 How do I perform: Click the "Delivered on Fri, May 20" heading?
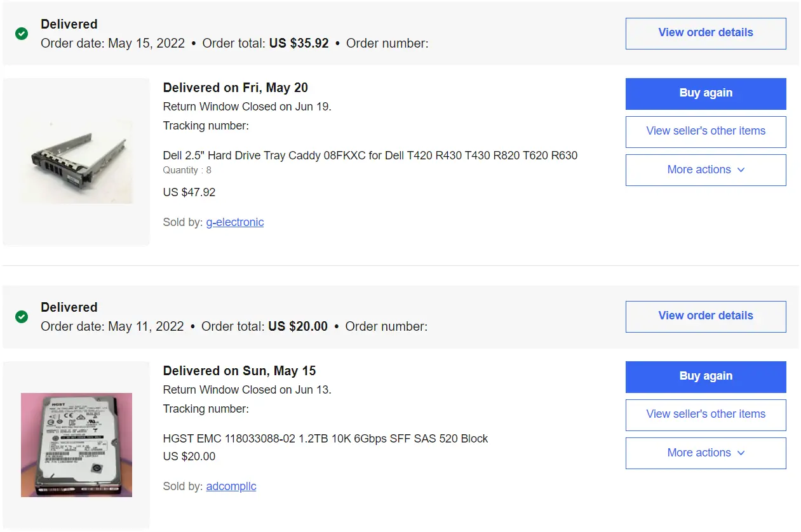(x=235, y=88)
